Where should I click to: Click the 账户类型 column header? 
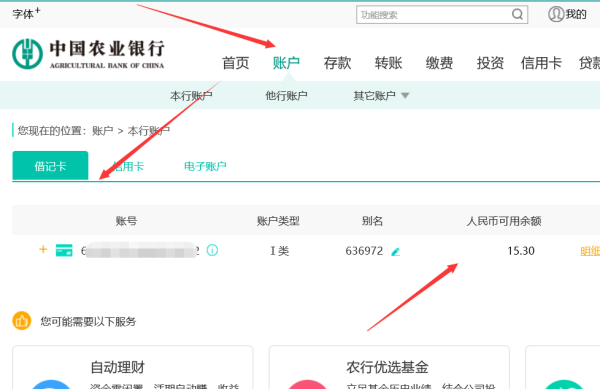(278, 221)
